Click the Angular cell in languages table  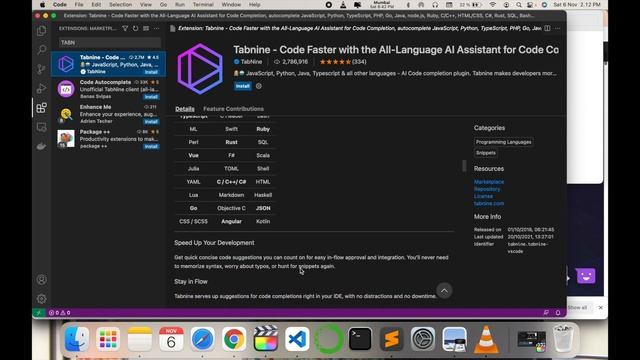[x=231, y=221]
